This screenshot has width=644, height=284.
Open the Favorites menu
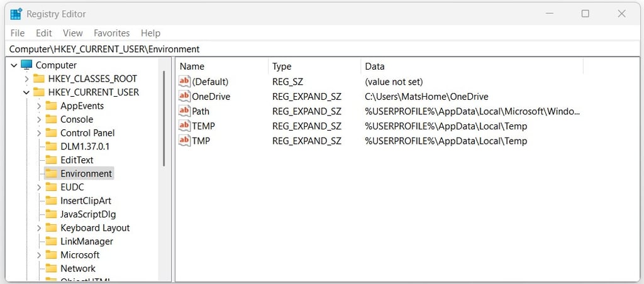[112, 33]
